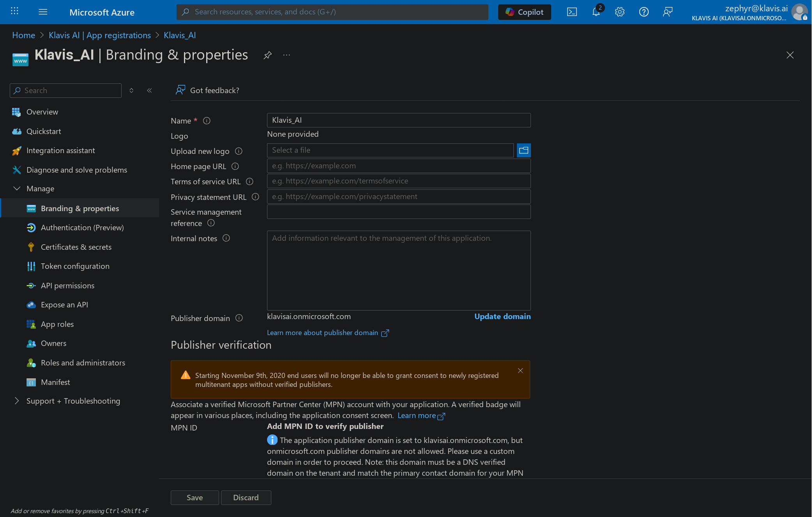Image resolution: width=812 pixels, height=517 pixels.
Task: Open portal settings gear
Action: click(x=619, y=12)
